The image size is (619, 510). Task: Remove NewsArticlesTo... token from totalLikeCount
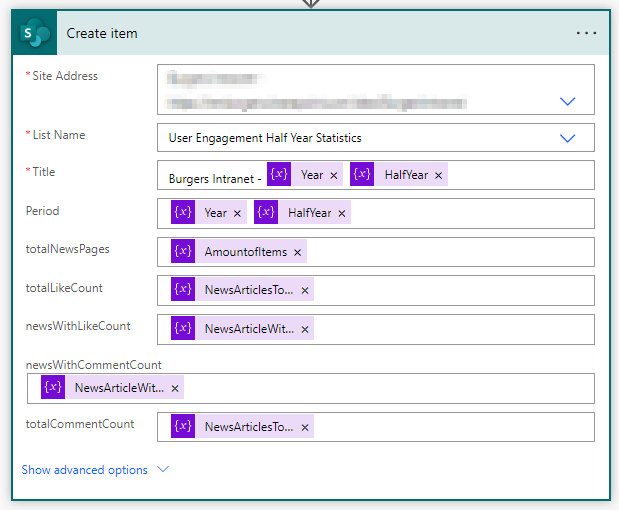(305, 291)
